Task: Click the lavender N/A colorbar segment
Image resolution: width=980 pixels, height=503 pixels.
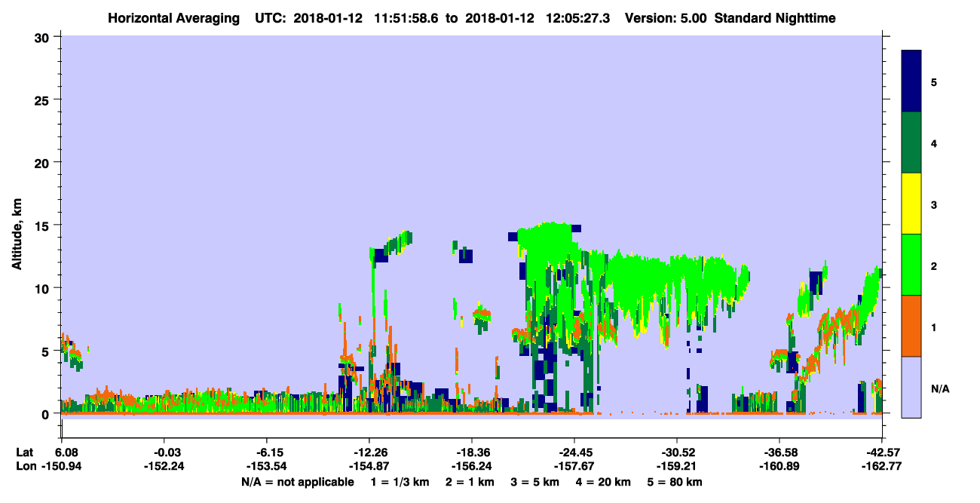Action: [911, 387]
